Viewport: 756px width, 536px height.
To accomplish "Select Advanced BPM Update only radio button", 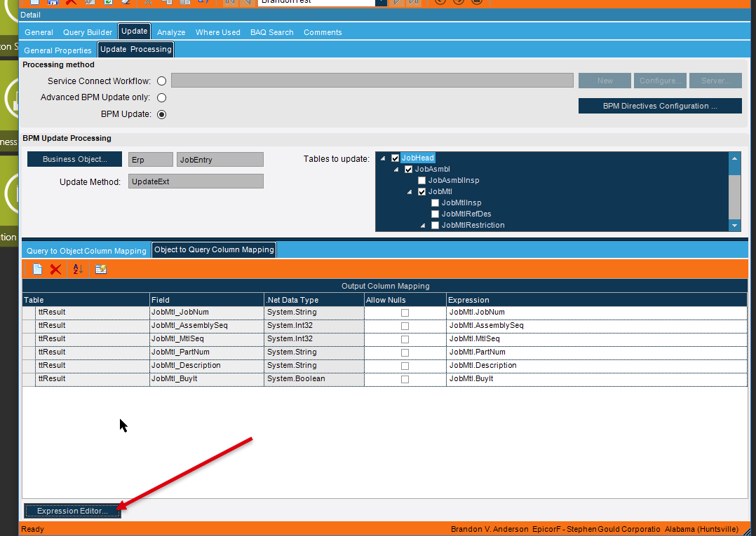I will (161, 98).
